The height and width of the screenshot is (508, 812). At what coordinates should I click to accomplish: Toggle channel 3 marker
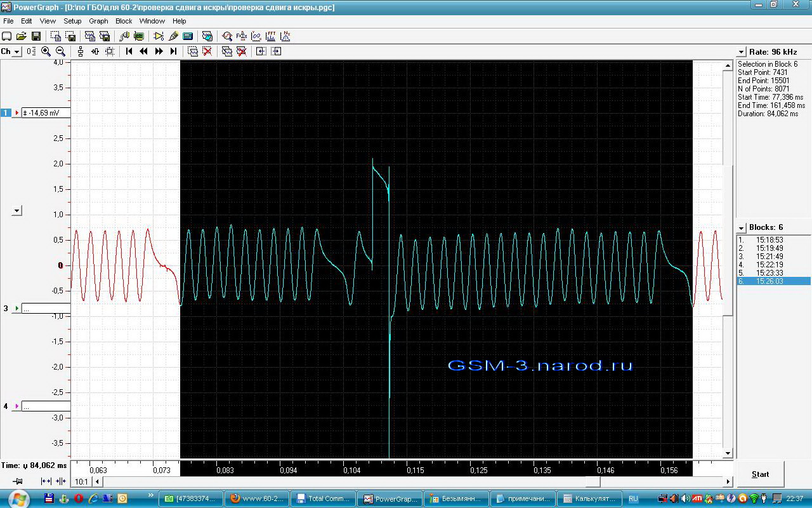point(6,308)
